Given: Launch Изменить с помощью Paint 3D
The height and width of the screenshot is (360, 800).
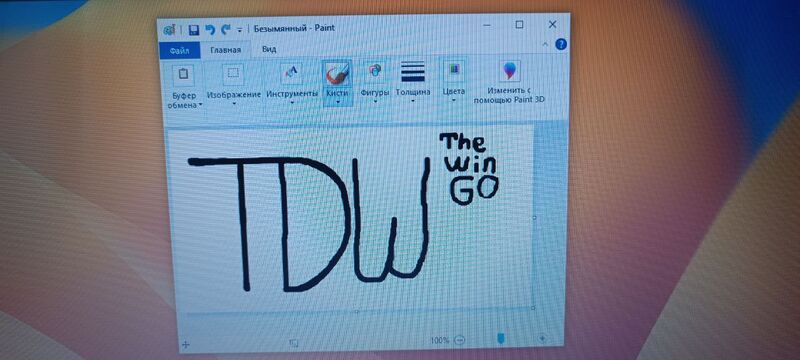Looking at the screenshot, I should tap(510, 71).
